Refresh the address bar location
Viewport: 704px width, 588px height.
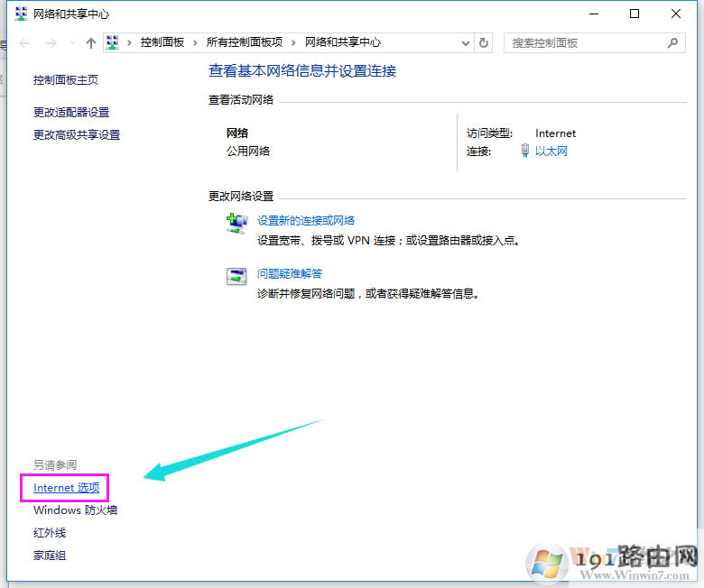coord(485,43)
